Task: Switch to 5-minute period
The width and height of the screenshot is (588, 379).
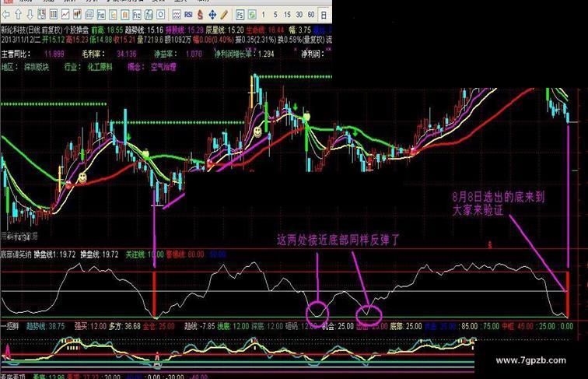Action: [x=275, y=15]
